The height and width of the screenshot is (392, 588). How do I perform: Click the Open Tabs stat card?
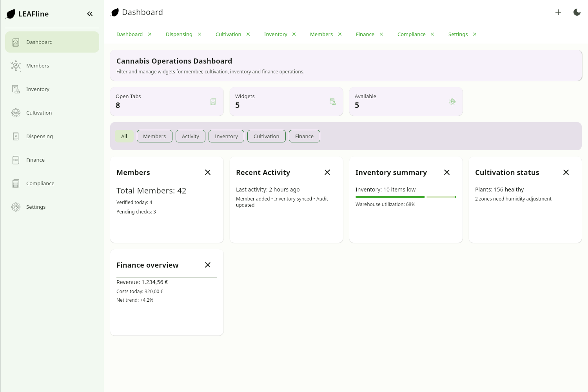point(167,102)
